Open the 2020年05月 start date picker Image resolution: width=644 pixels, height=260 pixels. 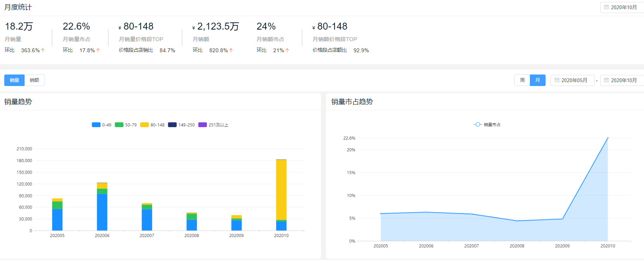[572, 80]
